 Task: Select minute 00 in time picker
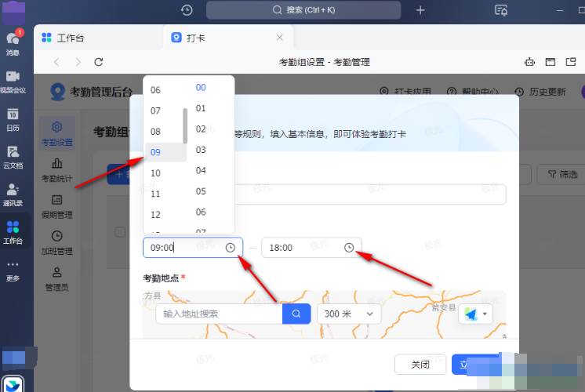click(x=201, y=87)
